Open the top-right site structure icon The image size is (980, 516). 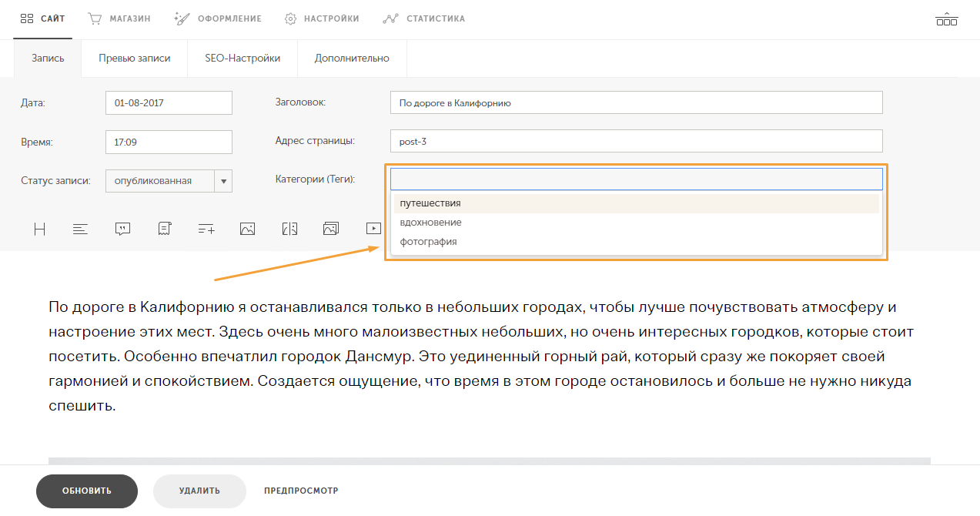[947, 18]
